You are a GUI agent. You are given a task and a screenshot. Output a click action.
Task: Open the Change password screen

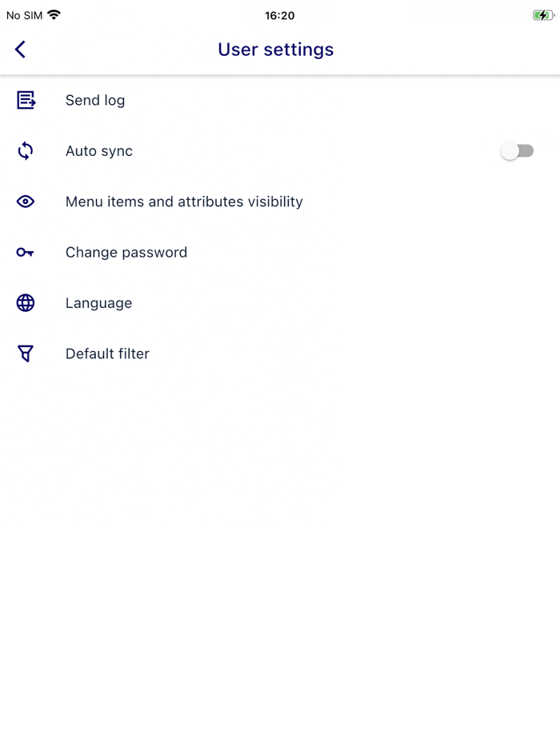(x=126, y=252)
